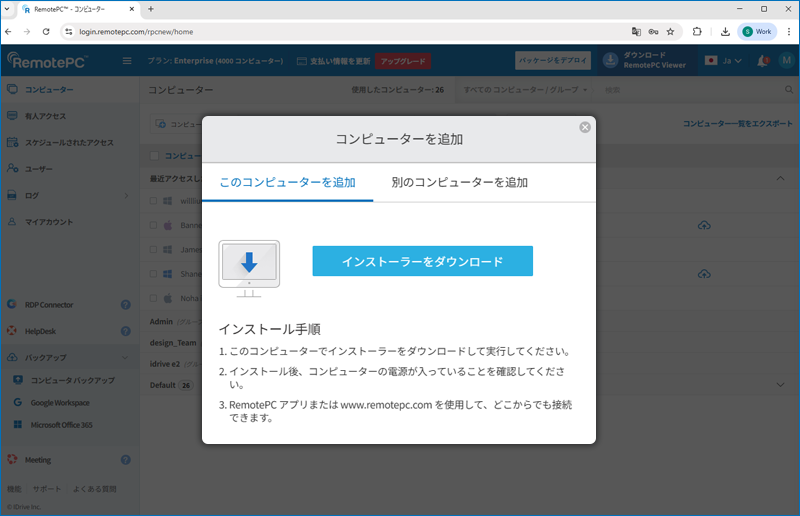The width and height of the screenshot is (800, 516).
Task: Click the monitor download illustration icon
Action: tap(249, 268)
